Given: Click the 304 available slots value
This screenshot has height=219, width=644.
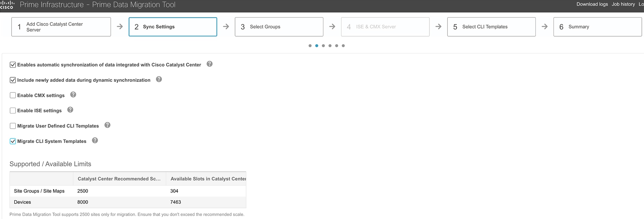Looking at the screenshot, I should tap(174, 191).
